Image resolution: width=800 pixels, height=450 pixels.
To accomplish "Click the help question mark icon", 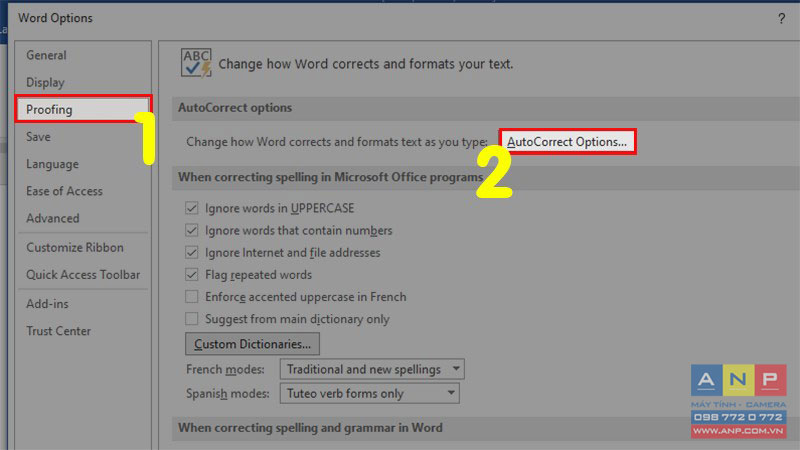I will 781,19.
